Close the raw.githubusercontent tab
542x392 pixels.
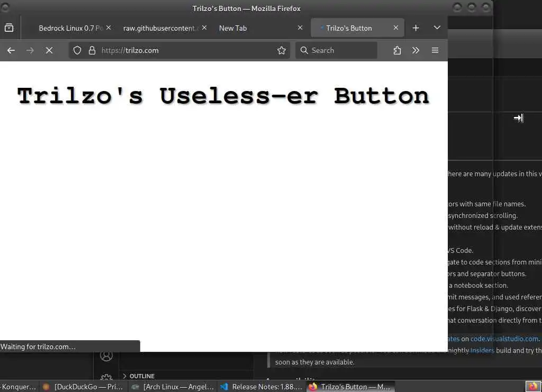(204, 28)
